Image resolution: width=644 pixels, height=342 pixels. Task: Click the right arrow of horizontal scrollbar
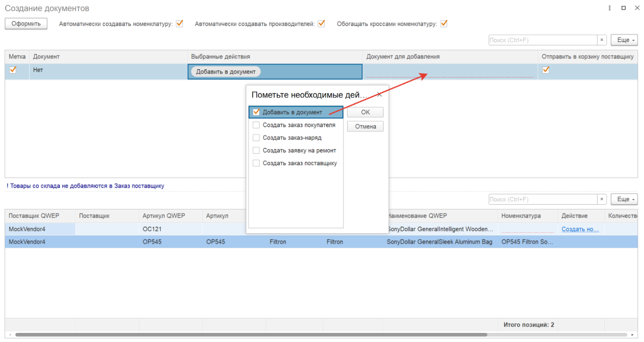(x=632, y=335)
